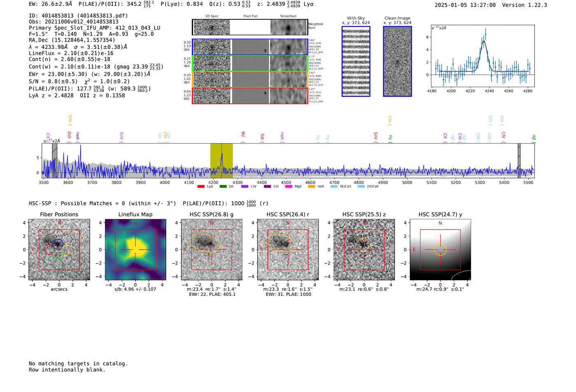576x392 pixels.
Task: Open the Fiber Positions image panel
Action: click(59, 250)
